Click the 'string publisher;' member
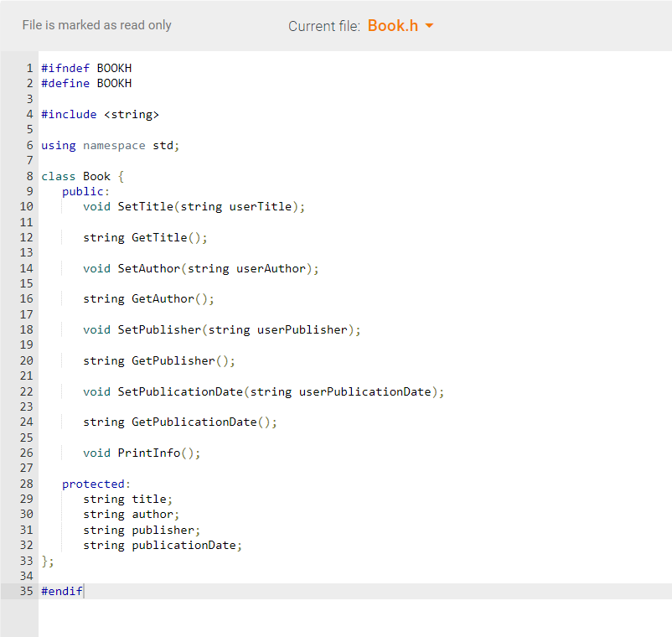Image resolution: width=672 pixels, height=637 pixels. tap(142, 530)
